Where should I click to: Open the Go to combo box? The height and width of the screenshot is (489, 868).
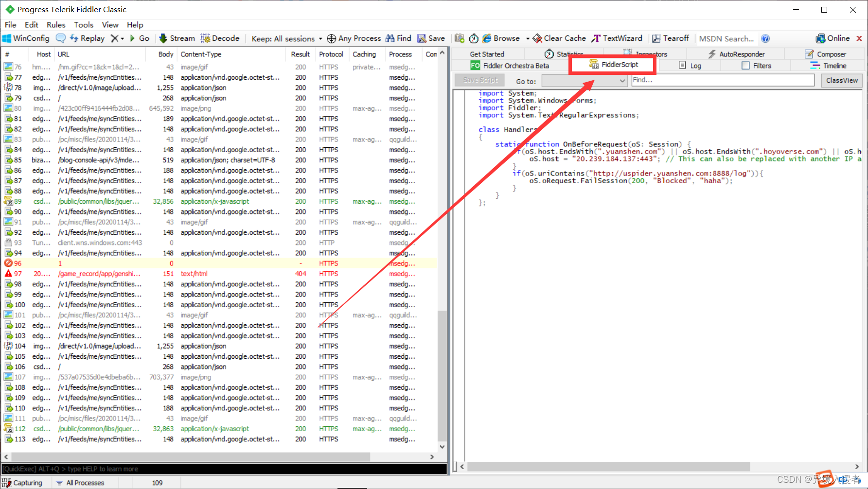click(585, 81)
